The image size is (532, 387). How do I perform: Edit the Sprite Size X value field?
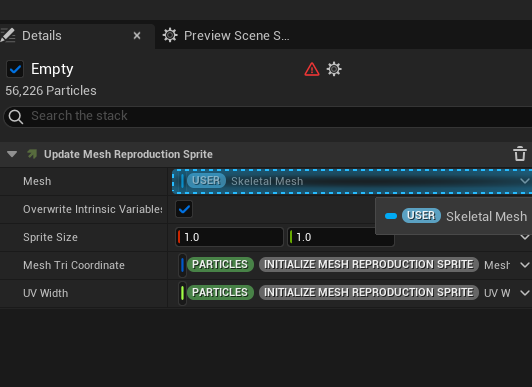click(x=229, y=237)
